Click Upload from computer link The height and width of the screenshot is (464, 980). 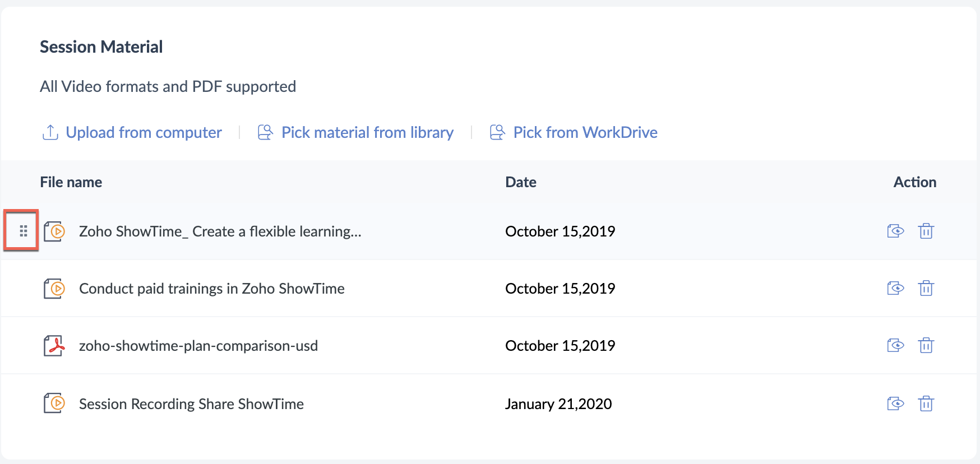[x=144, y=132]
